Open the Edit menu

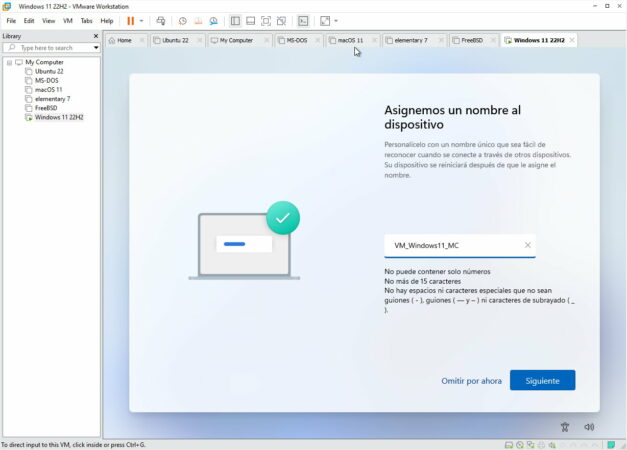(x=29, y=21)
